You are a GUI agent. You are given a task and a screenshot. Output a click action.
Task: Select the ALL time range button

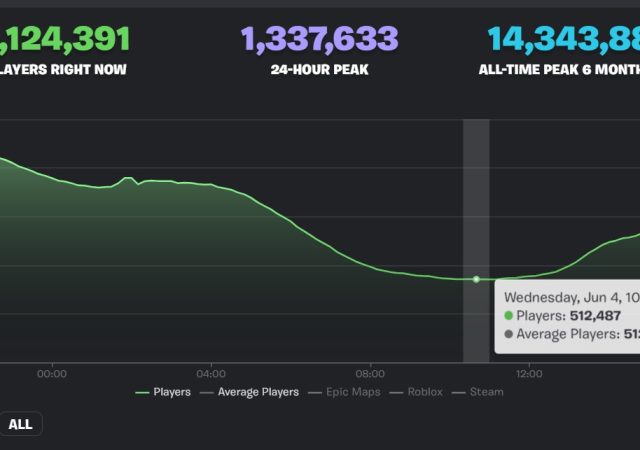[20, 424]
